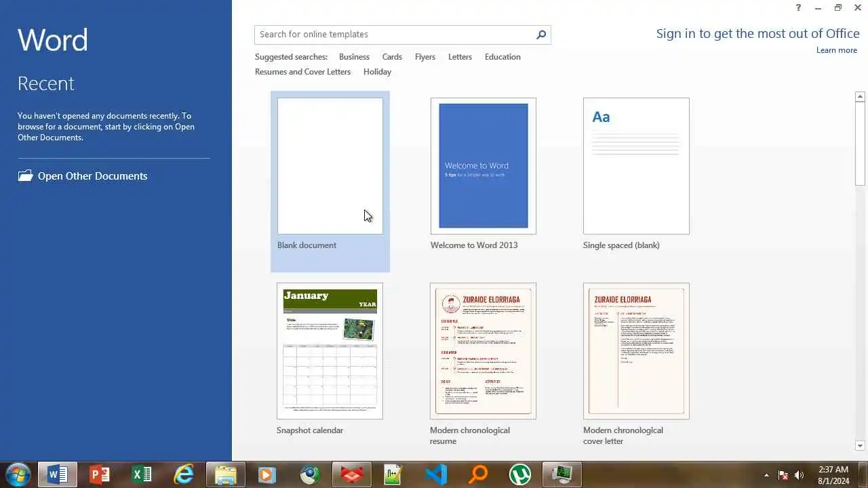Click the monitor app icon in taskbar
Screen dimensions: 868x488
(562, 474)
